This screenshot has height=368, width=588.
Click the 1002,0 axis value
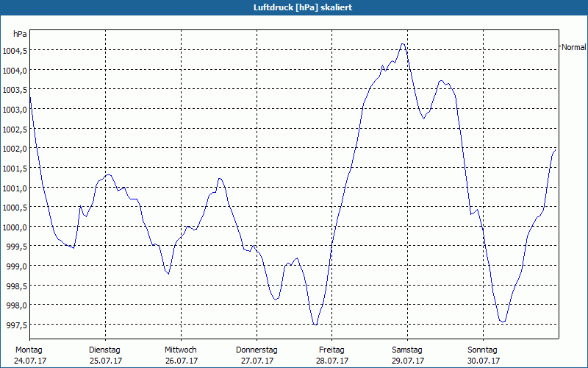tap(15, 149)
